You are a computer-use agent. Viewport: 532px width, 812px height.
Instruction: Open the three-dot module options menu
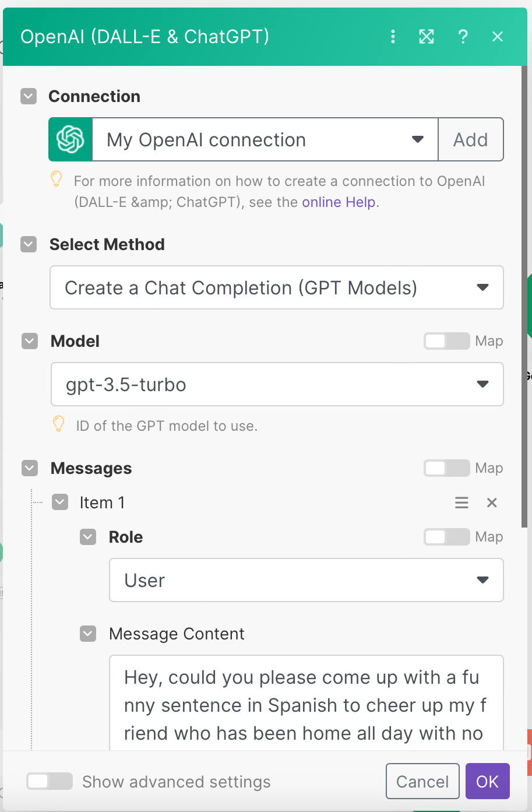click(x=393, y=37)
